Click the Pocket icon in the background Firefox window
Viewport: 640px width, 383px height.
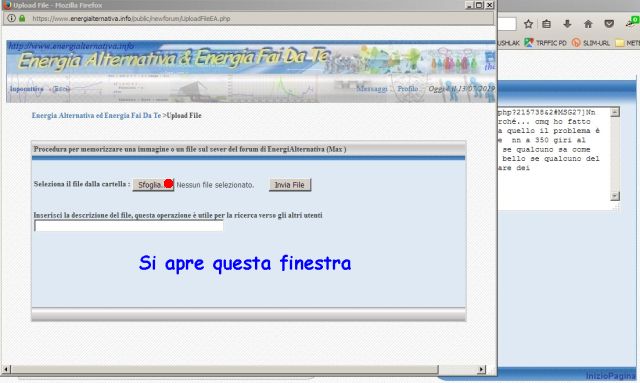[609, 24]
